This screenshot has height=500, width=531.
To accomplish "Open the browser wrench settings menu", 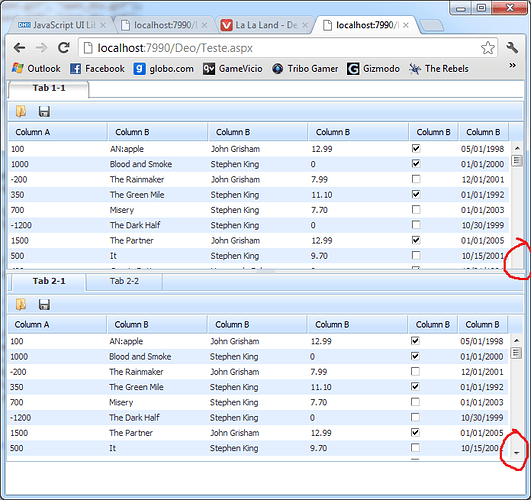I will [x=512, y=48].
